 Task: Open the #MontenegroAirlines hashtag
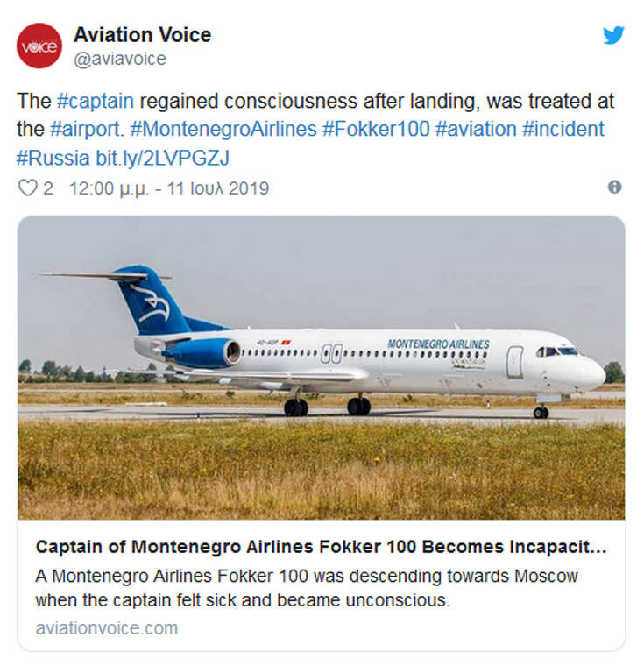(x=223, y=130)
